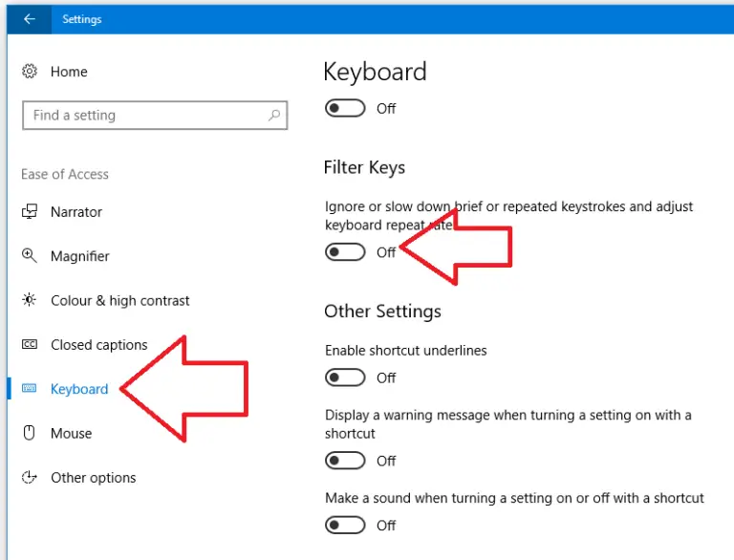Click the Keyboard icon in sidebar
Viewport: 734px width, 560px height.
[x=31, y=389]
